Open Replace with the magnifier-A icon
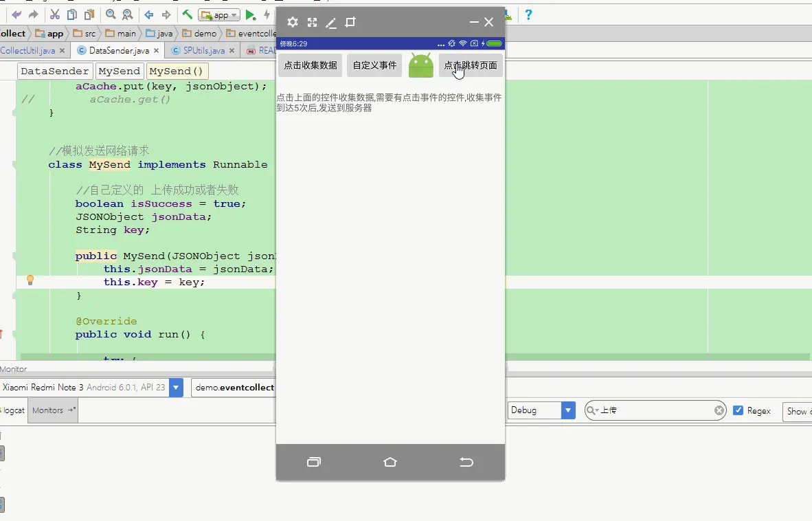Viewport: 812px width, 521px height. pos(127,15)
